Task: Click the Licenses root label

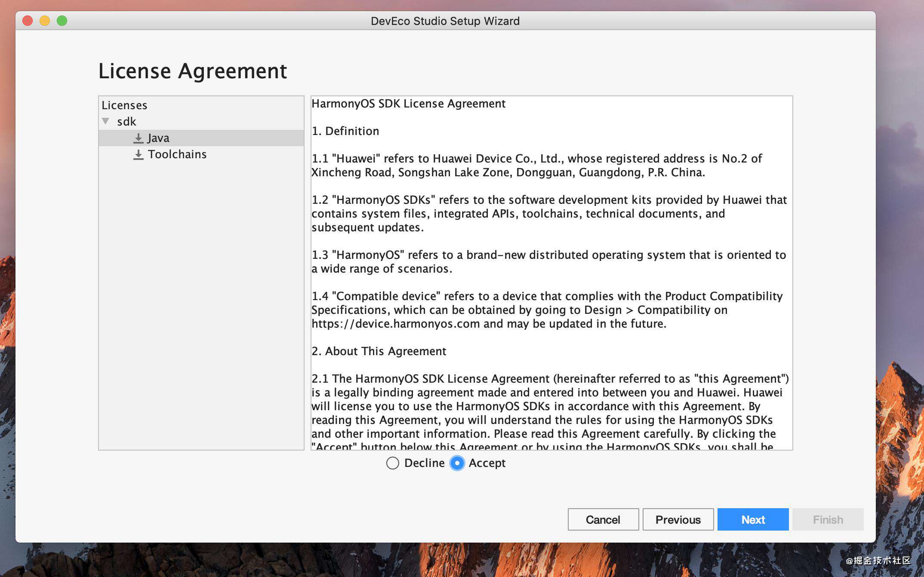Action: point(124,105)
